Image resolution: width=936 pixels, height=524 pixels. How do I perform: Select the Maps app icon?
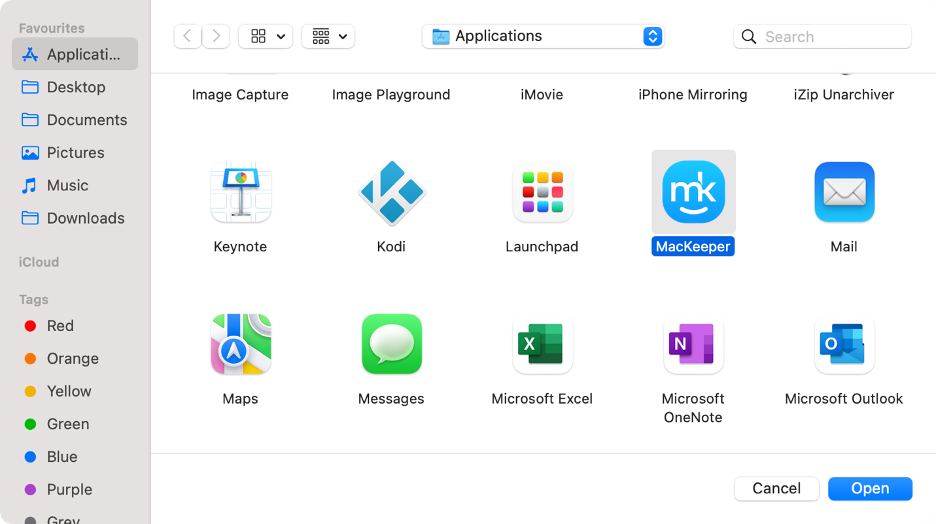pyautogui.click(x=241, y=344)
